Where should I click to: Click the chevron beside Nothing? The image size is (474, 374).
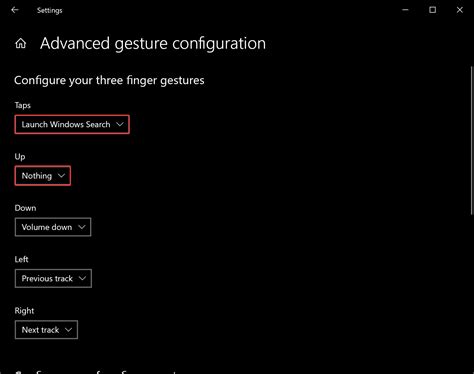(61, 176)
